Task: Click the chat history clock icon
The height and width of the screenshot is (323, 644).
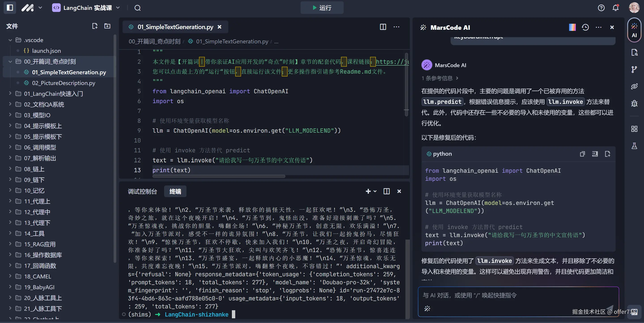Action: (585, 27)
